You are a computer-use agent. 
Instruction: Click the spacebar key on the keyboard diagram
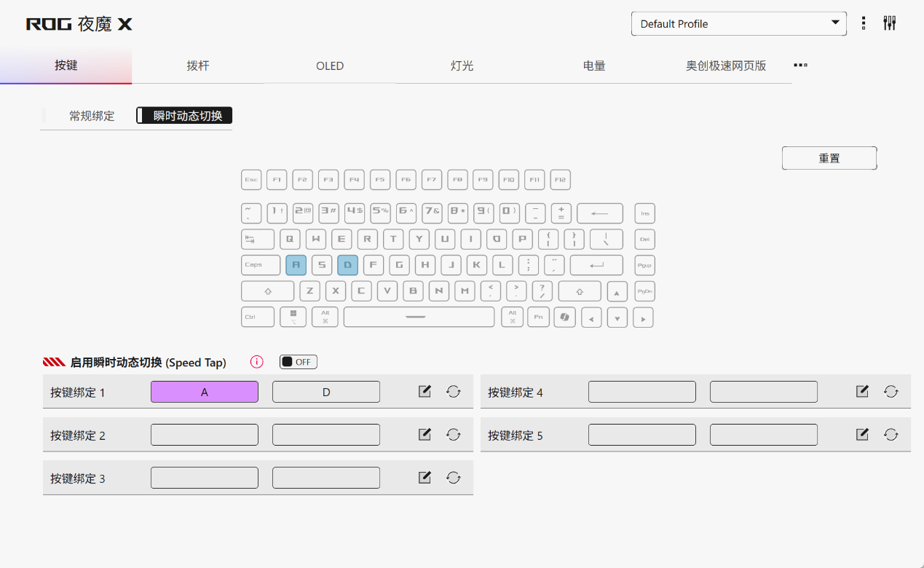click(x=419, y=317)
